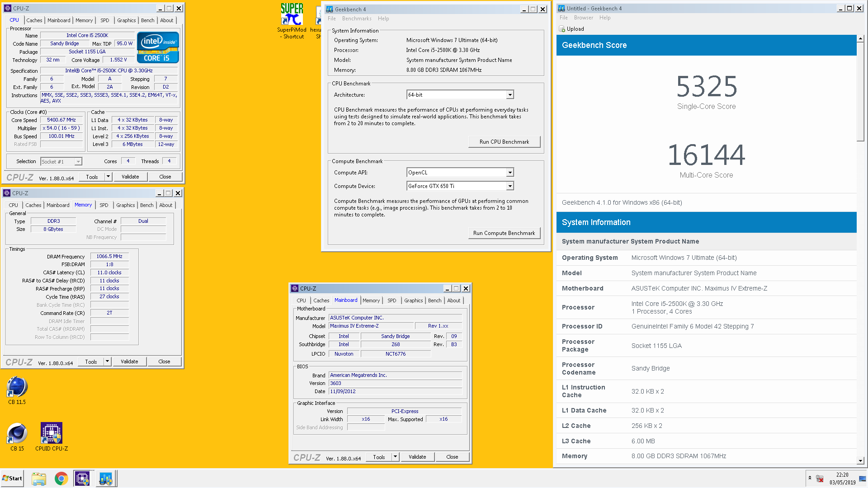Click Tools in the CPU-Z Mainboard window
This screenshot has width=868, height=488.
(379, 457)
